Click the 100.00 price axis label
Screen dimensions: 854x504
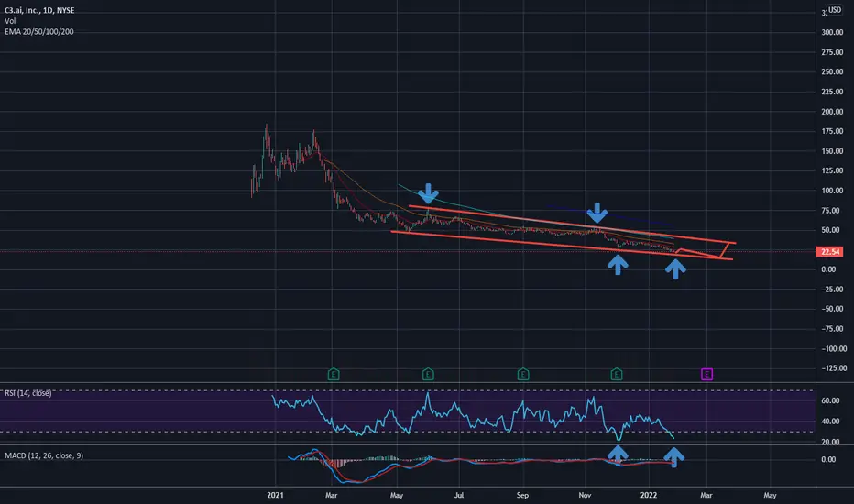[x=832, y=191]
